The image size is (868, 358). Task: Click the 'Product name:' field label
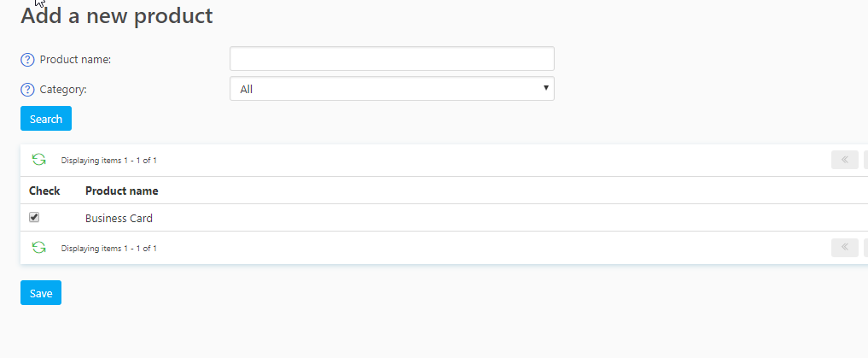click(75, 60)
